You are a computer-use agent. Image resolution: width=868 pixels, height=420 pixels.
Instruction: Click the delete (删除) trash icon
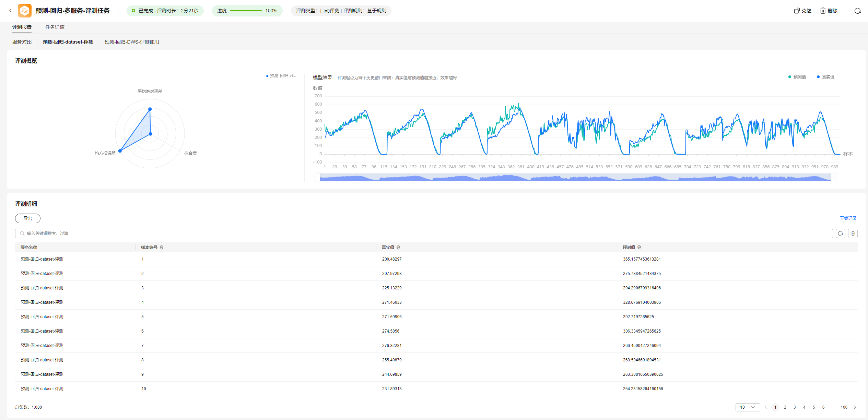point(823,11)
